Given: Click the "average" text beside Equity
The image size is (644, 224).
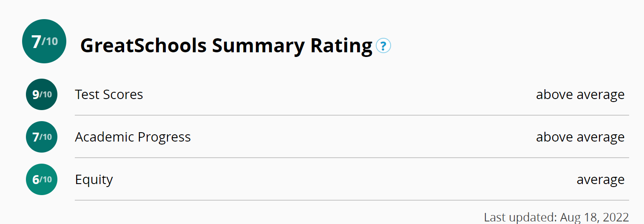Looking at the screenshot, I should (600, 180).
